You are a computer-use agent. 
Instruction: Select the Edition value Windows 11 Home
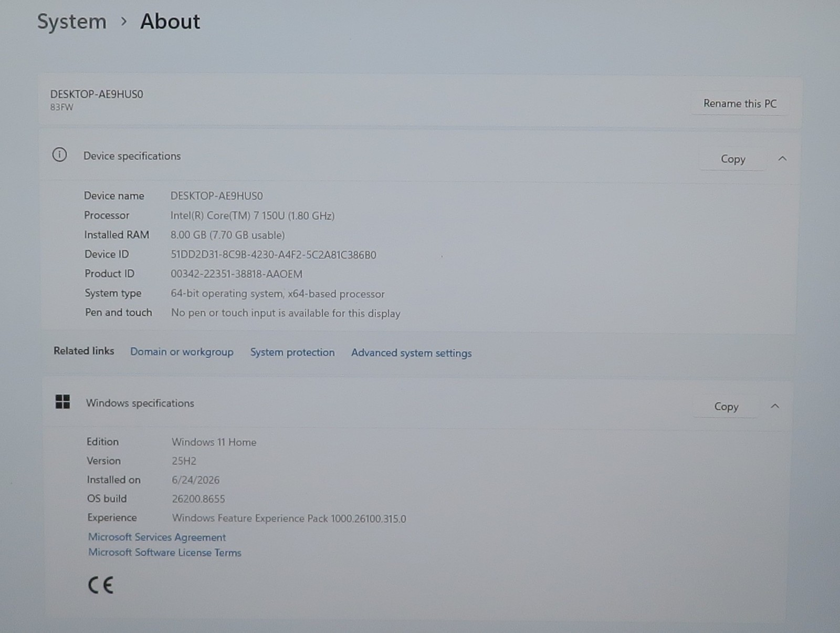tap(214, 442)
